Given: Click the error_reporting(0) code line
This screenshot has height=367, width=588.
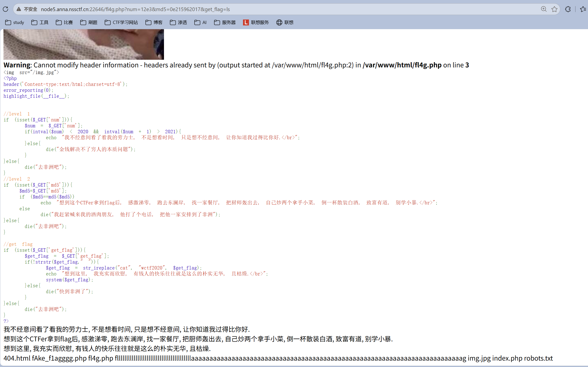Looking at the screenshot, I should 28,90.
